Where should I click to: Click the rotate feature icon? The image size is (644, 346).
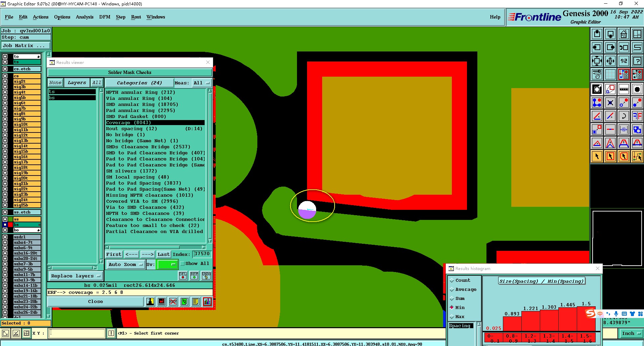(624, 116)
